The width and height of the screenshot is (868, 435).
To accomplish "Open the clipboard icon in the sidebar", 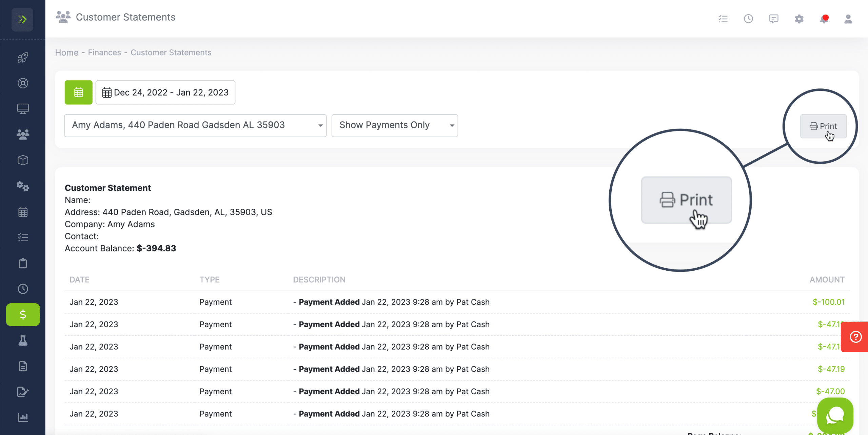I will [x=23, y=263].
